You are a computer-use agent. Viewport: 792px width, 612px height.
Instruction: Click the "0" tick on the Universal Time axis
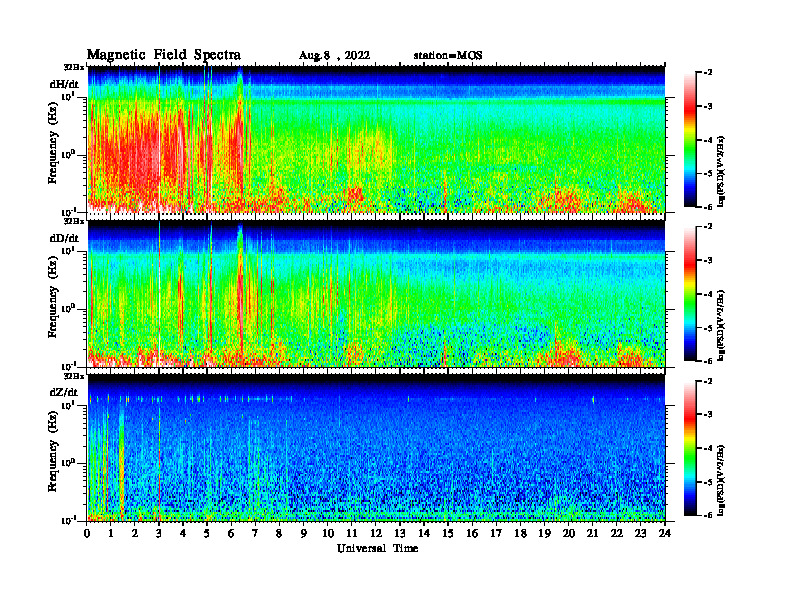click(x=87, y=534)
